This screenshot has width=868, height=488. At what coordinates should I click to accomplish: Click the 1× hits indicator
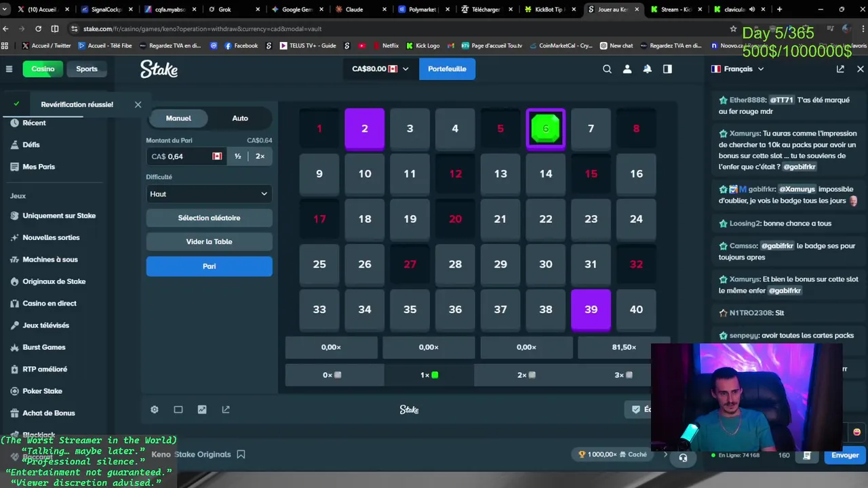(429, 375)
